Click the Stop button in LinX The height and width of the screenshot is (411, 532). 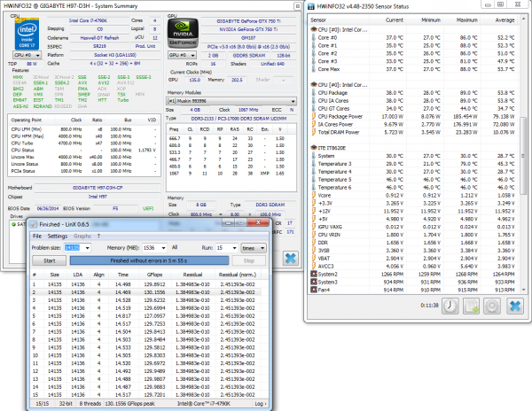(248, 260)
